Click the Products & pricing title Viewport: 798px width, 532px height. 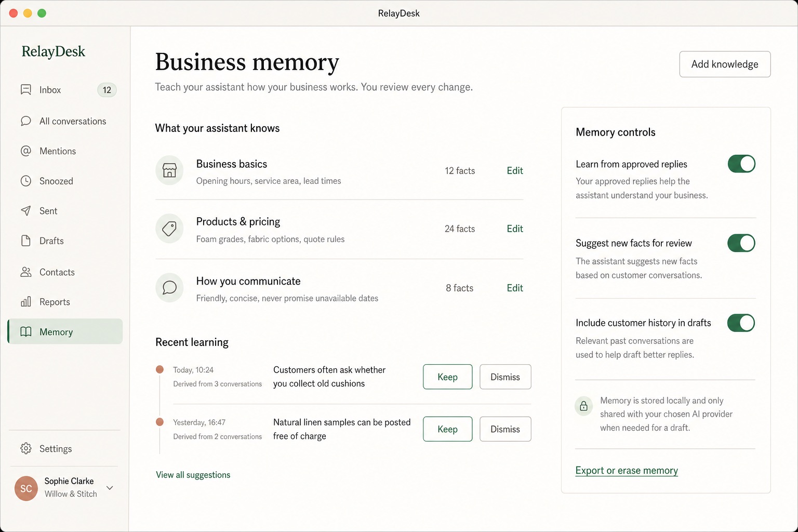tap(238, 222)
